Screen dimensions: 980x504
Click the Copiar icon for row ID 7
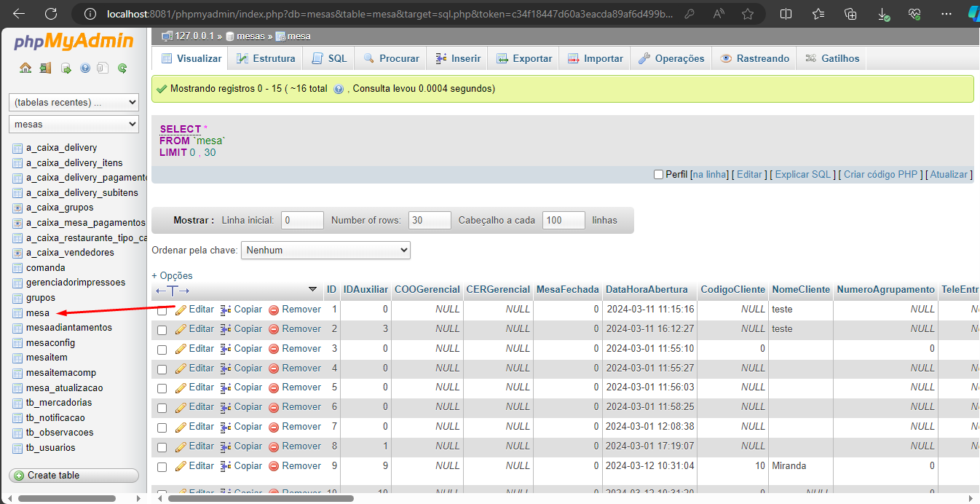[x=226, y=428]
